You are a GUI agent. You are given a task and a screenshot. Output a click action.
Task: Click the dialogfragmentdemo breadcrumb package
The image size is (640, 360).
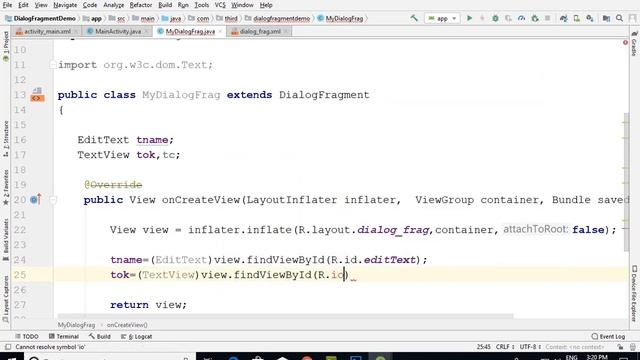coord(277,18)
